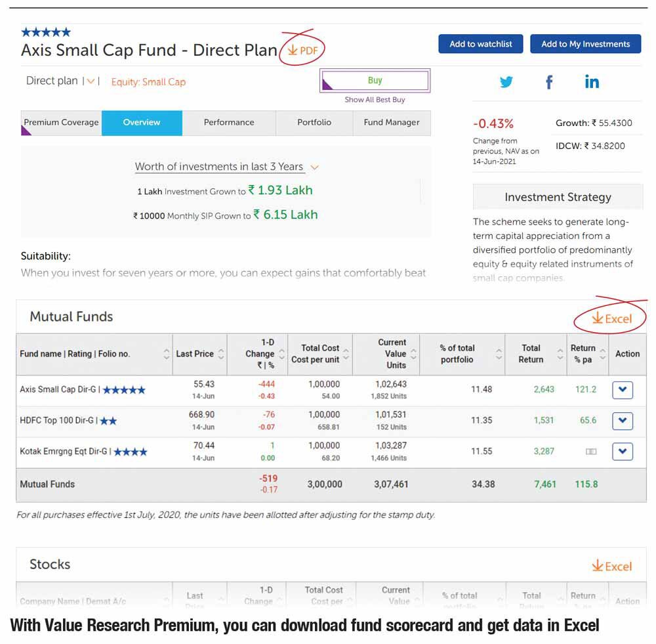Share the fund on Twitter
The height and width of the screenshot is (644, 656).
pos(506,82)
